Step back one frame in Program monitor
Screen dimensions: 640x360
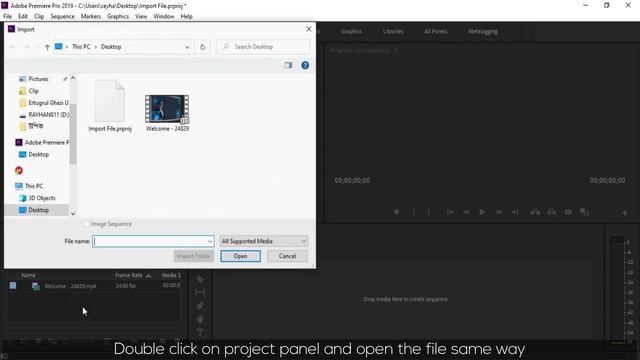point(466,212)
